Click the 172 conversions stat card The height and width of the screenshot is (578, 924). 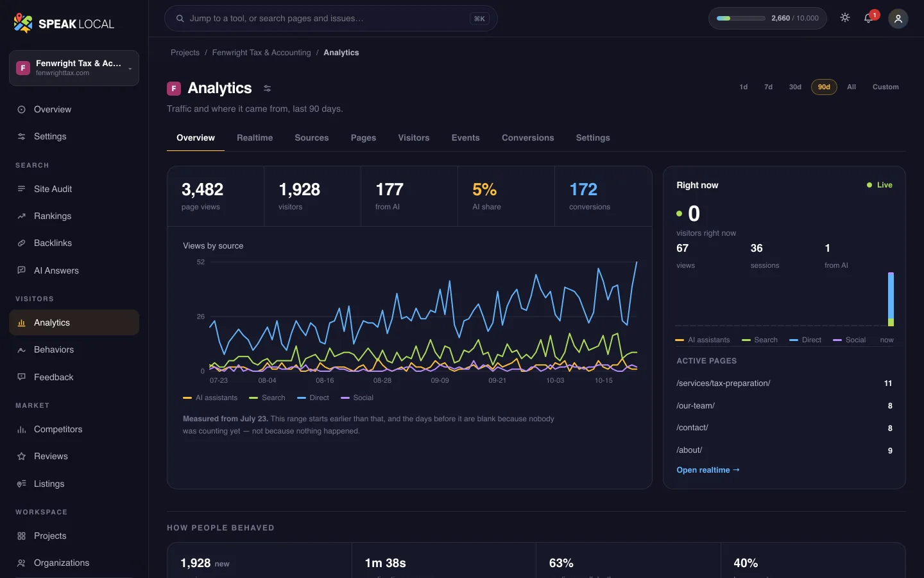[603, 197]
